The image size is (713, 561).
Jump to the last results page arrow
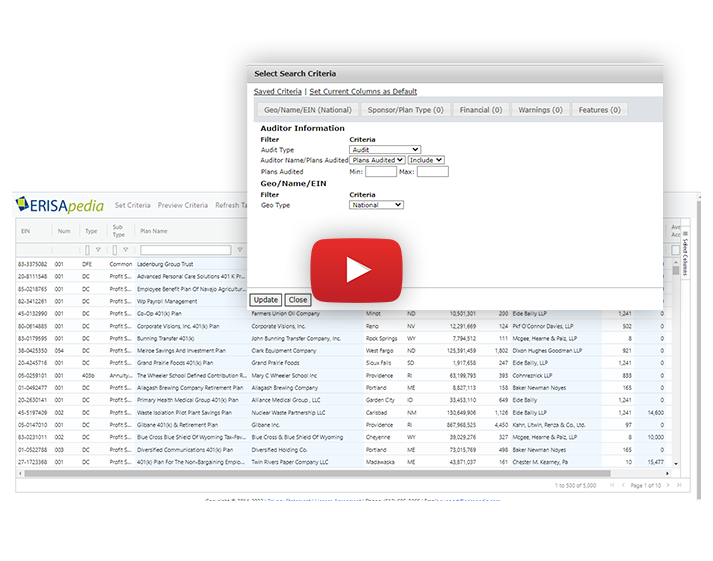[679, 485]
